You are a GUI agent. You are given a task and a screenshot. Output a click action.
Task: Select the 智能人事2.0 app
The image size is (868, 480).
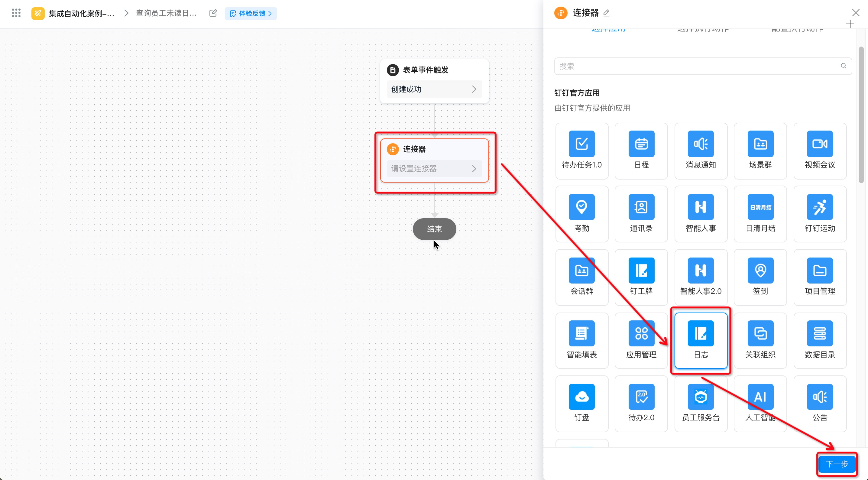click(x=701, y=277)
